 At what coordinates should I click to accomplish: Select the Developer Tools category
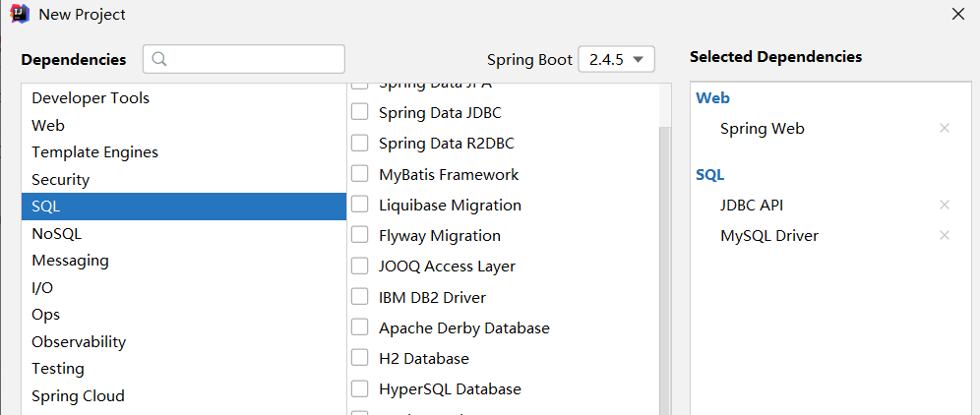coord(91,98)
